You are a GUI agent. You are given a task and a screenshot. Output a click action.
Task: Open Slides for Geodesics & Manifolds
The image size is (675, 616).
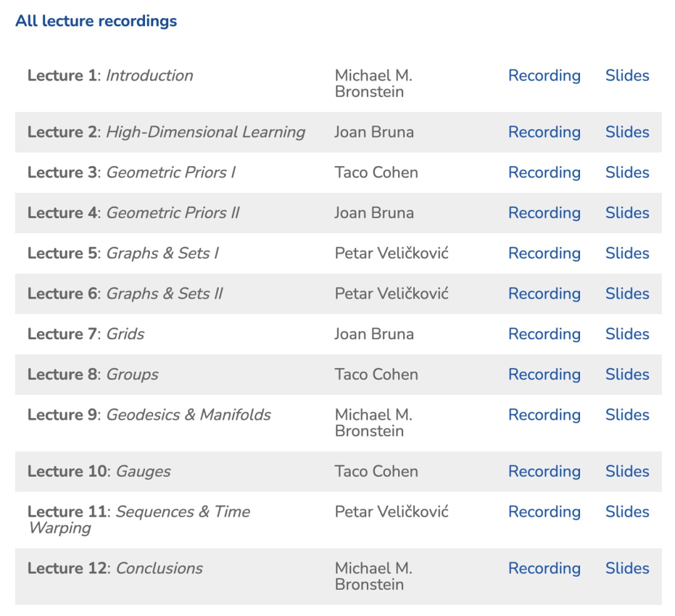tap(627, 415)
